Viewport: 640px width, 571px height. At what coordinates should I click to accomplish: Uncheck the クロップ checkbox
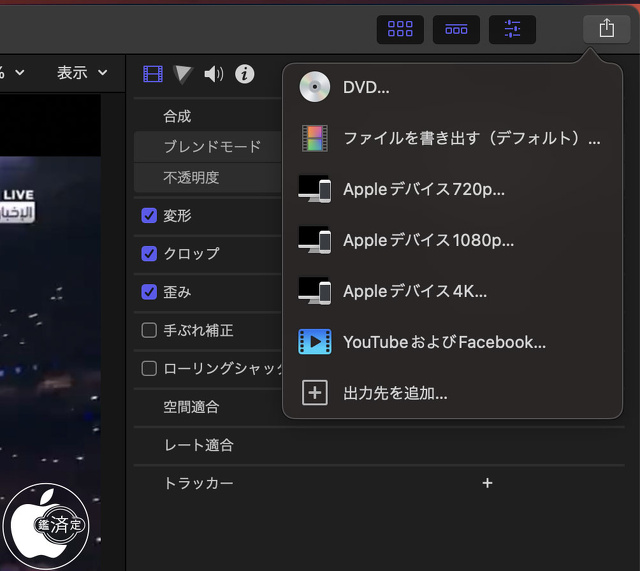click(x=149, y=254)
